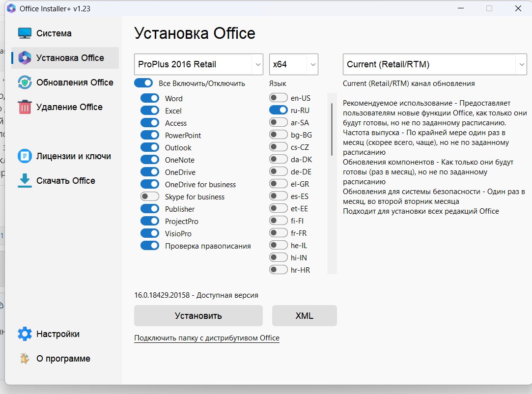This screenshot has height=394, width=532.
Task: Click the Лицензии и ключи document icon
Action: click(x=25, y=156)
